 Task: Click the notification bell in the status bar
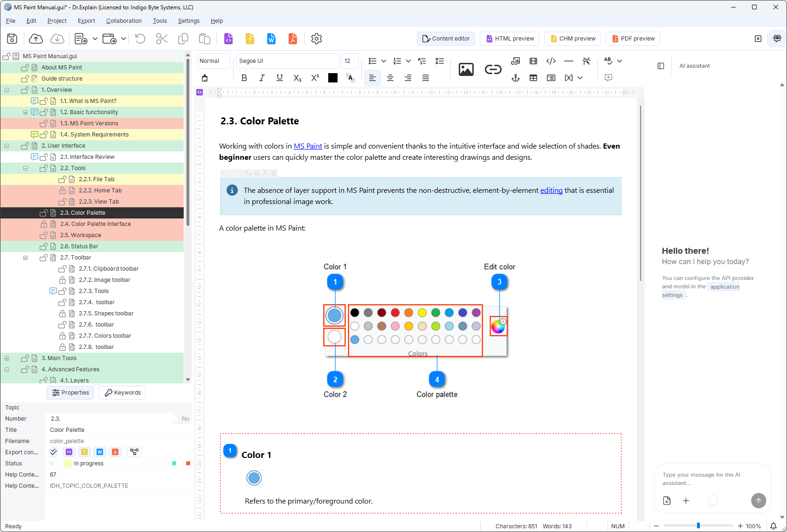[x=773, y=526]
